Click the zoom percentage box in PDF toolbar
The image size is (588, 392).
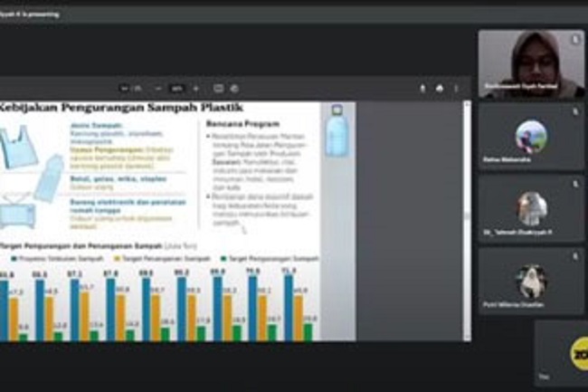point(176,89)
